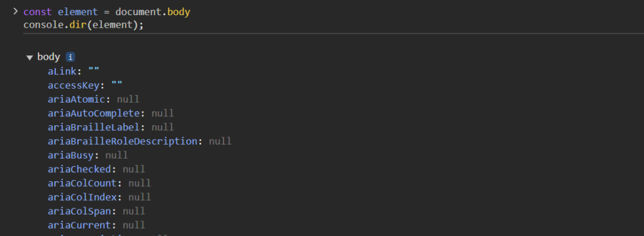Screen dimensions: 644x236
Task: Click ariaBrailleRoleDescription property
Action: (123, 142)
